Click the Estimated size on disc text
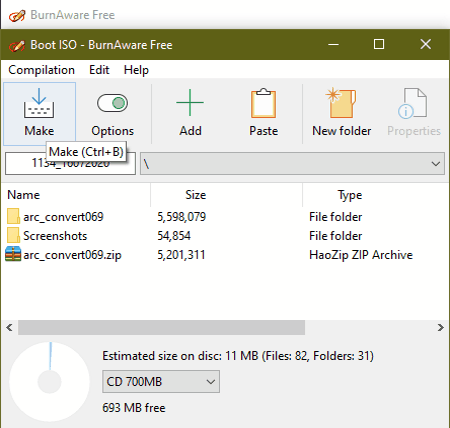The width and height of the screenshot is (450, 428). pos(238,356)
